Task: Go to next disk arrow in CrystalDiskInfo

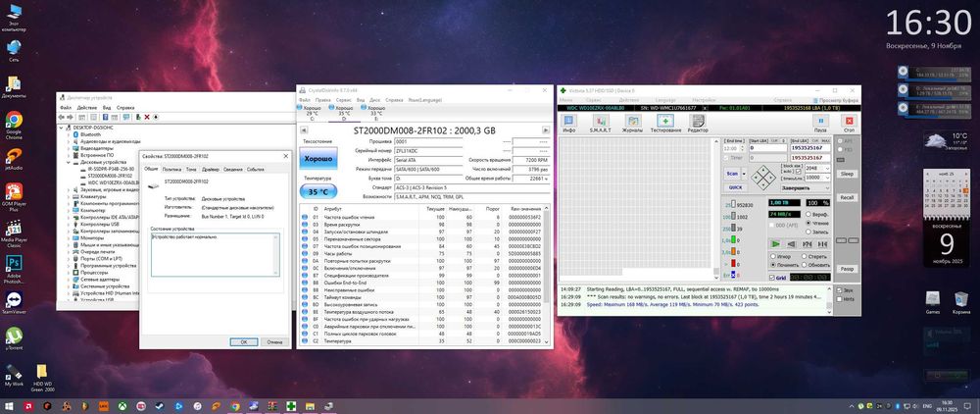Action: pyautogui.click(x=546, y=130)
